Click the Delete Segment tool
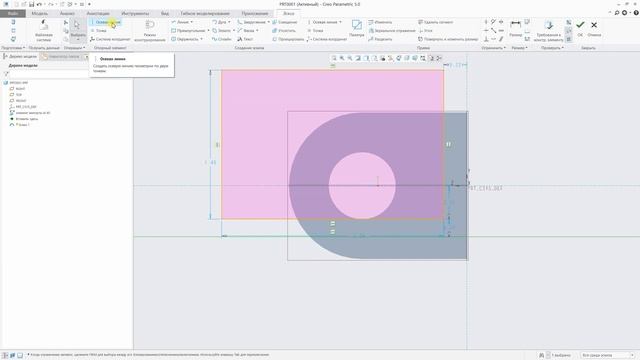 point(436,22)
